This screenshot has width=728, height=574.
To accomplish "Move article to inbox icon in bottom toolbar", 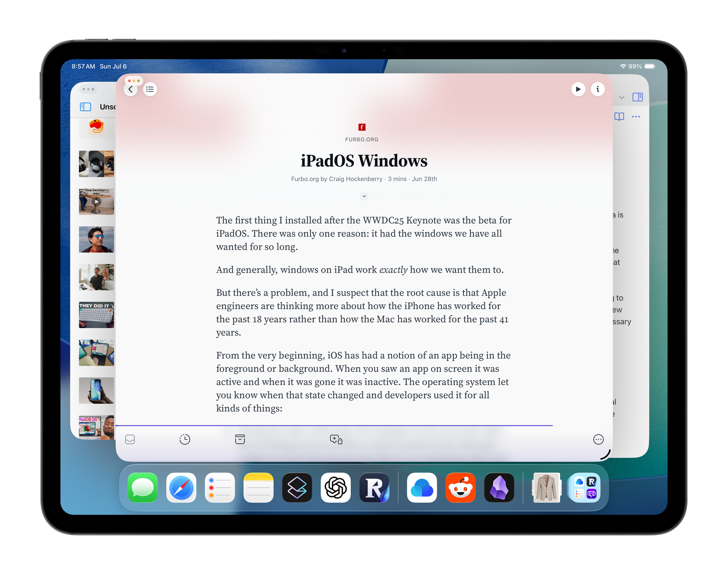I will [x=130, y=440].
